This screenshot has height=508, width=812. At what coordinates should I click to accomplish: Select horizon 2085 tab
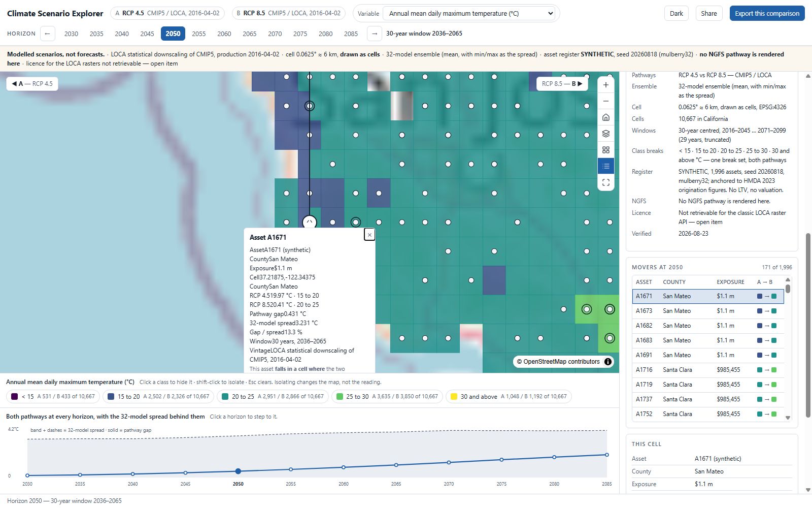(x=351, y=34)
